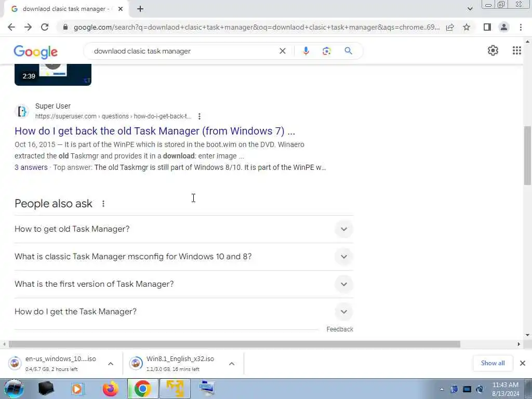Open the Chrome profile avatar
Viewport: 532px width, 399px height.
[504, 27]
